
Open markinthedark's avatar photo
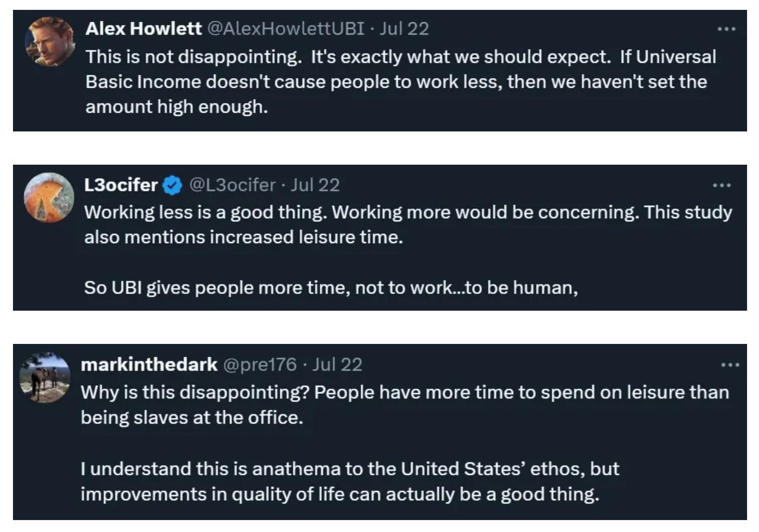pyautogui.click(x=45, y=378)
